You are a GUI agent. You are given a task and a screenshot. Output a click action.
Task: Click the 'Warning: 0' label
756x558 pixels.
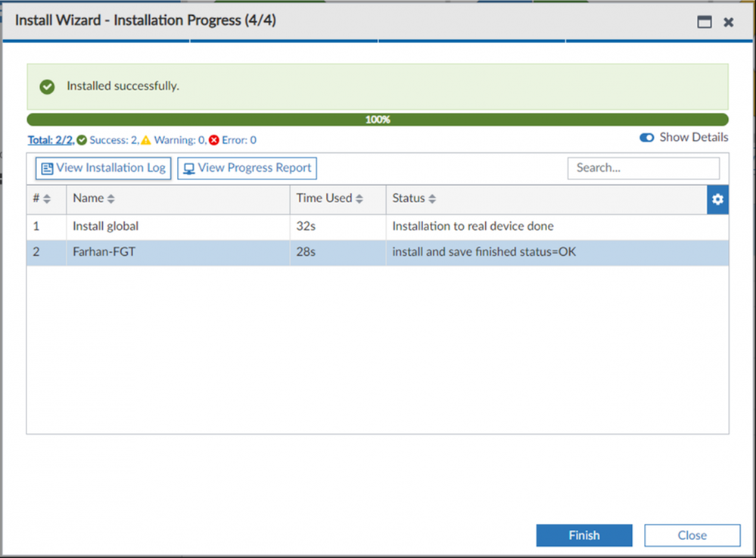click(x=180, y=140)
